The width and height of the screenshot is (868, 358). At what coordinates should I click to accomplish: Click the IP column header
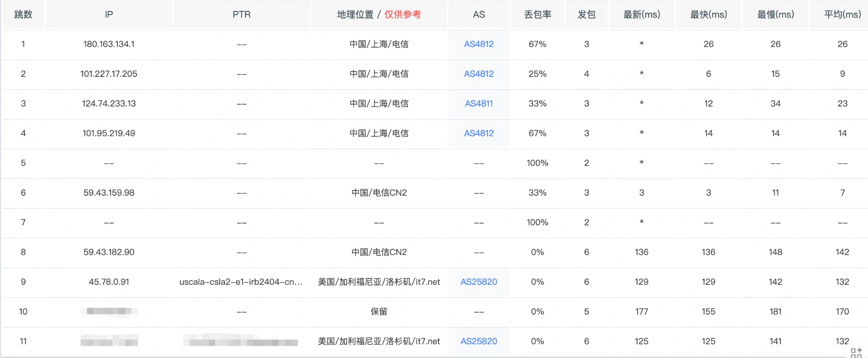point(109,14)
